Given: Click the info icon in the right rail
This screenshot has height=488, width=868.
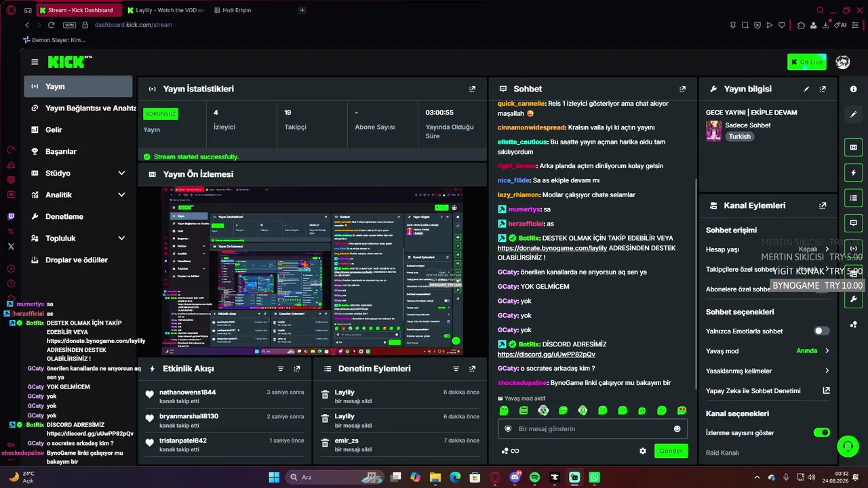Looking at the screenshot, I should (x=854, y=89).
